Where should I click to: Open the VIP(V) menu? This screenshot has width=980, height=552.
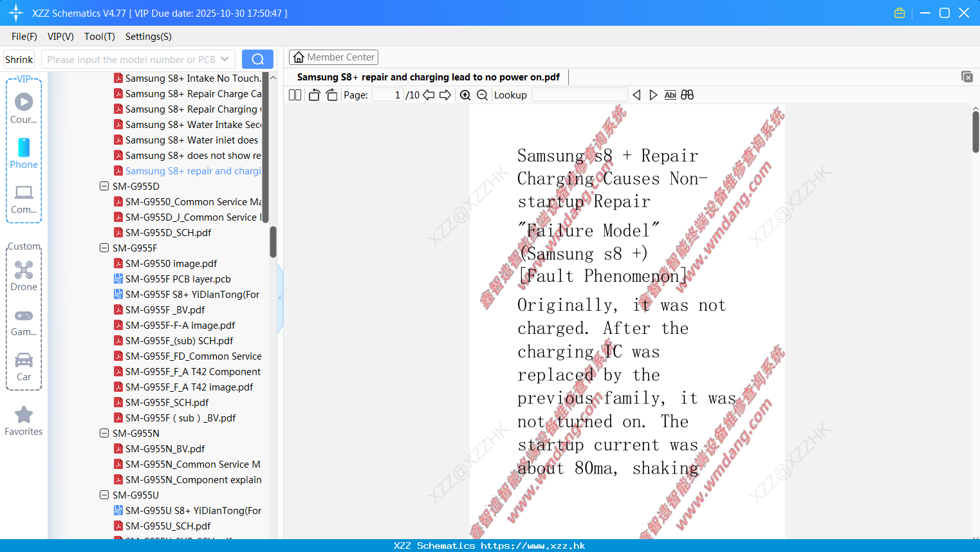[60, 37]
